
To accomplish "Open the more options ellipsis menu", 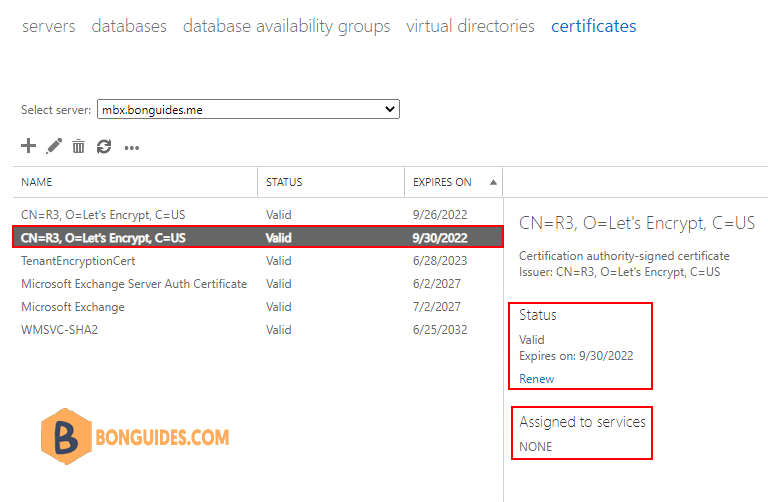I will [x=132, y=148].
